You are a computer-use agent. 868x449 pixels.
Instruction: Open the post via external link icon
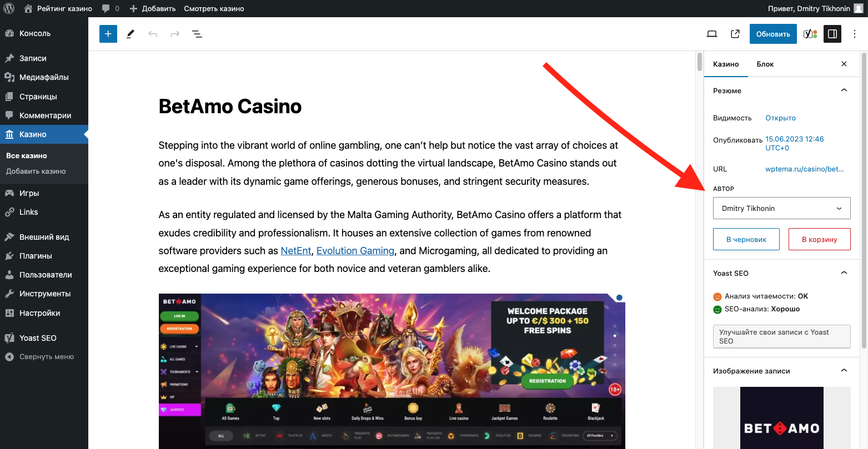click(735, 34)
